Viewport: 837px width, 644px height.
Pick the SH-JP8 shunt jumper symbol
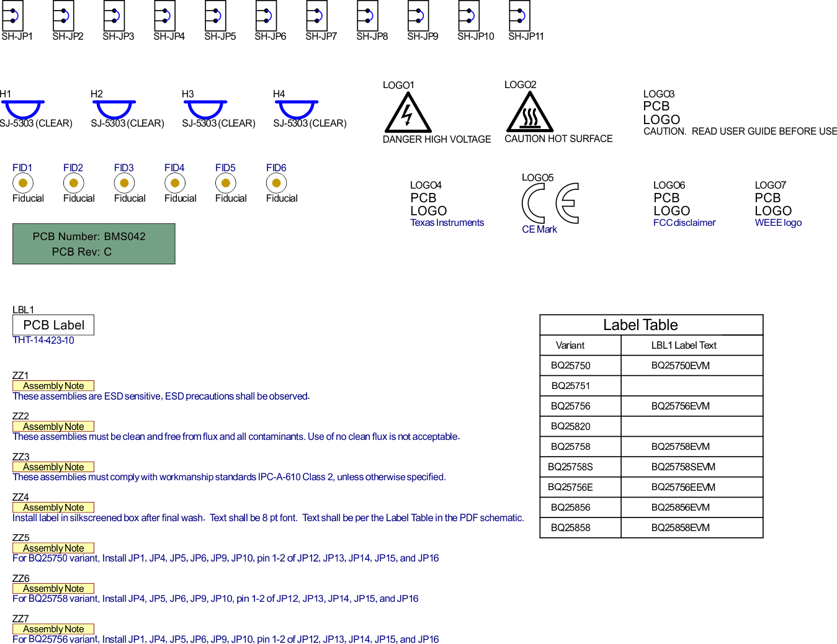367,16
